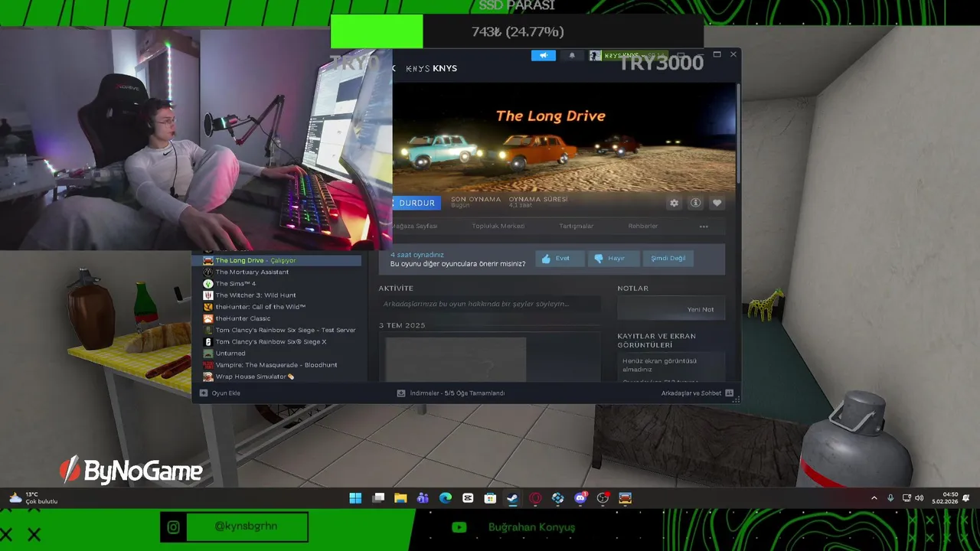Open Arkadaşlar ve Sohbet
The height and width of the screenshot is (551, 980).
[697, 393]
